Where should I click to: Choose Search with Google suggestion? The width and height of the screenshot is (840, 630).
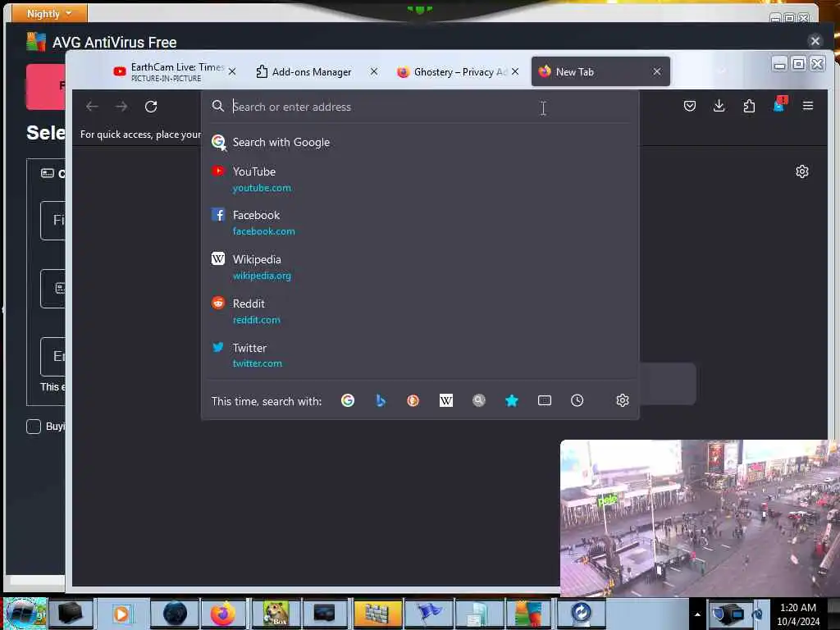point(420,143)
